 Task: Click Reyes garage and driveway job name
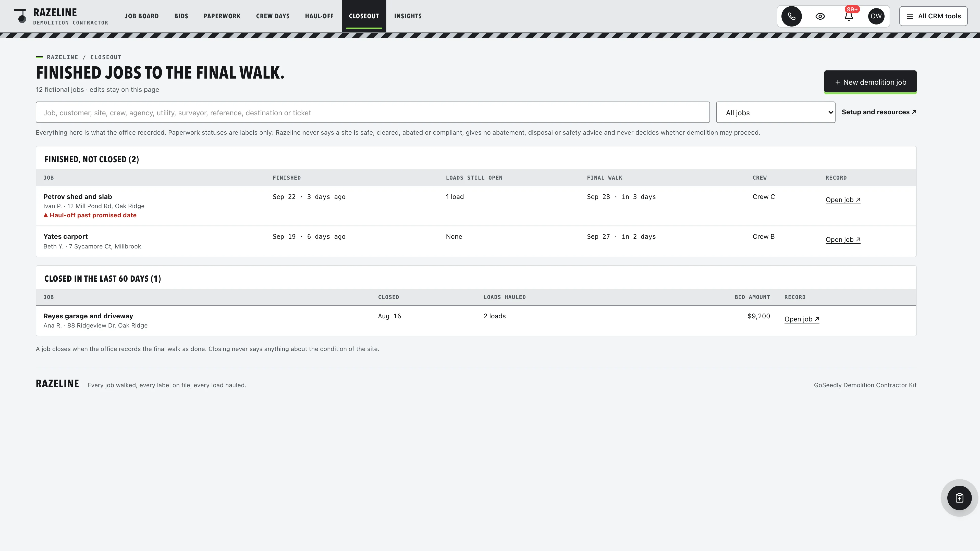[88, 316]
